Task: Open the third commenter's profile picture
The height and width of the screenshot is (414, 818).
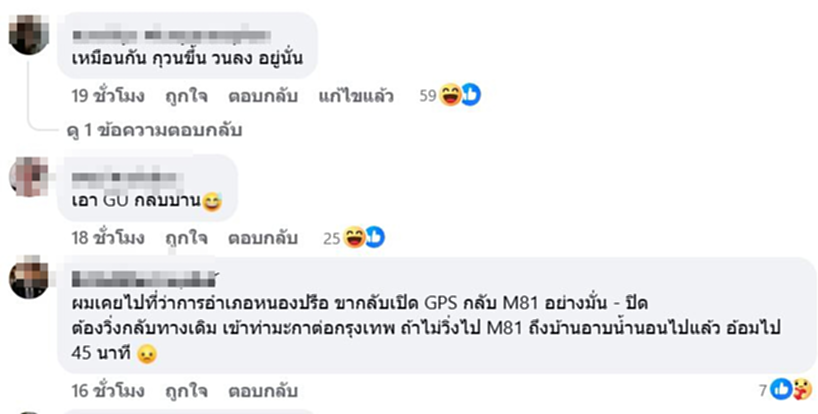Action: point(29,277)
